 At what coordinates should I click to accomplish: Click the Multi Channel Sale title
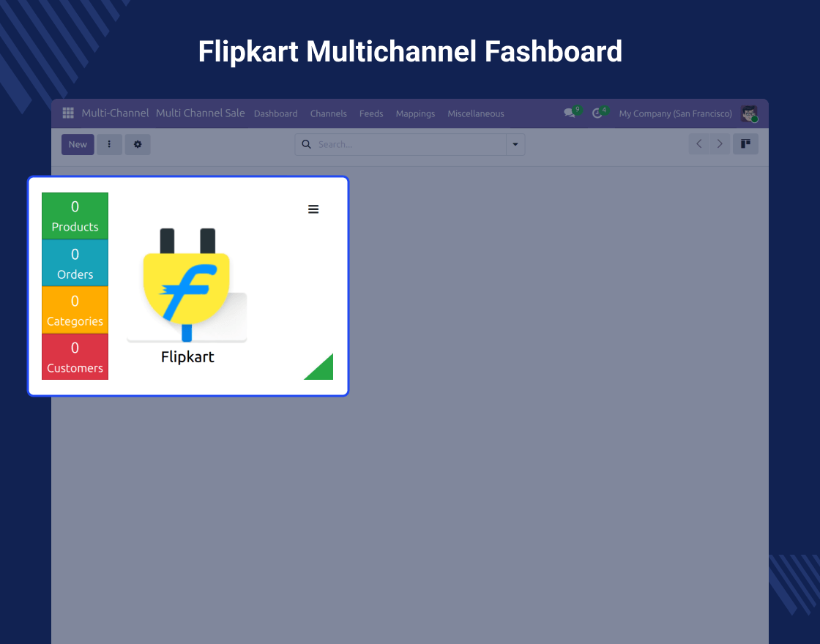201,113
